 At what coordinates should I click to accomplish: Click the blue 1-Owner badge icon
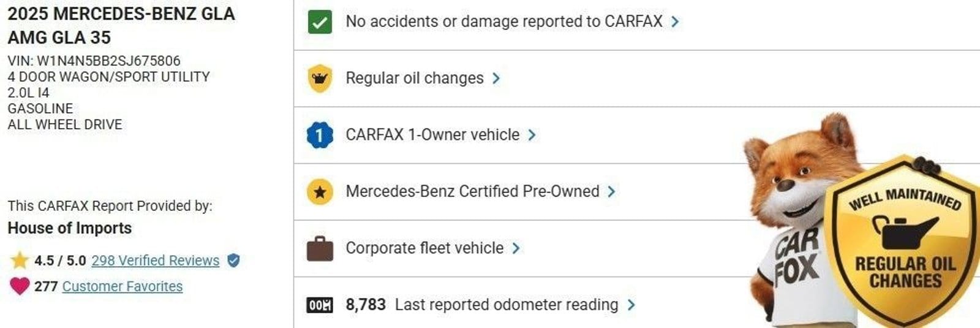[320, 135]
